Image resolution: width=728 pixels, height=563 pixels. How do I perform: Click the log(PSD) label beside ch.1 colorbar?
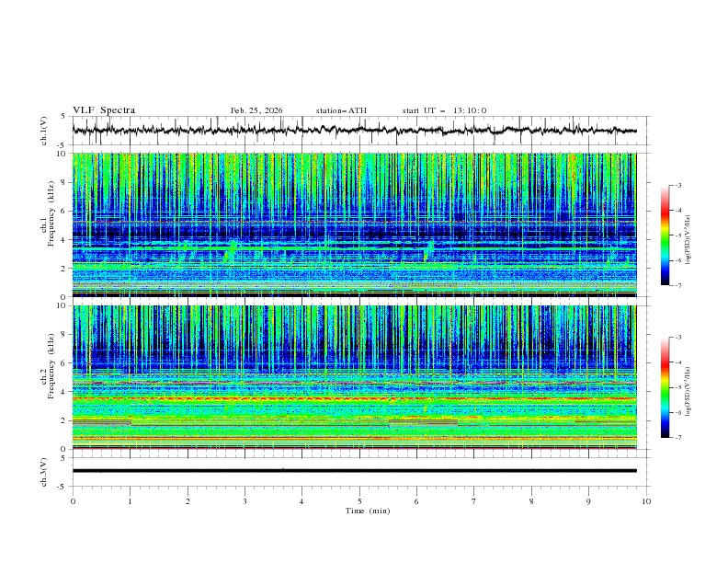coord(688,240)
